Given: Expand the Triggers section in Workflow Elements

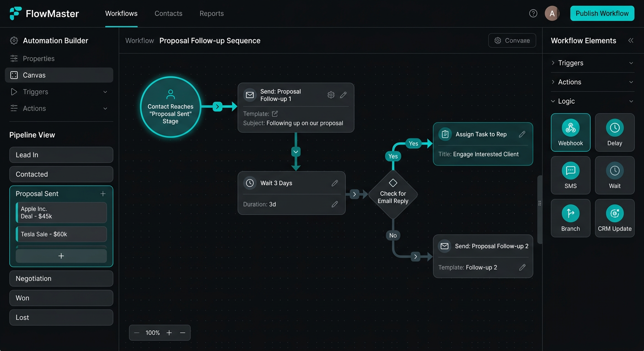Looking at the screenshot, I should point(592,63).
